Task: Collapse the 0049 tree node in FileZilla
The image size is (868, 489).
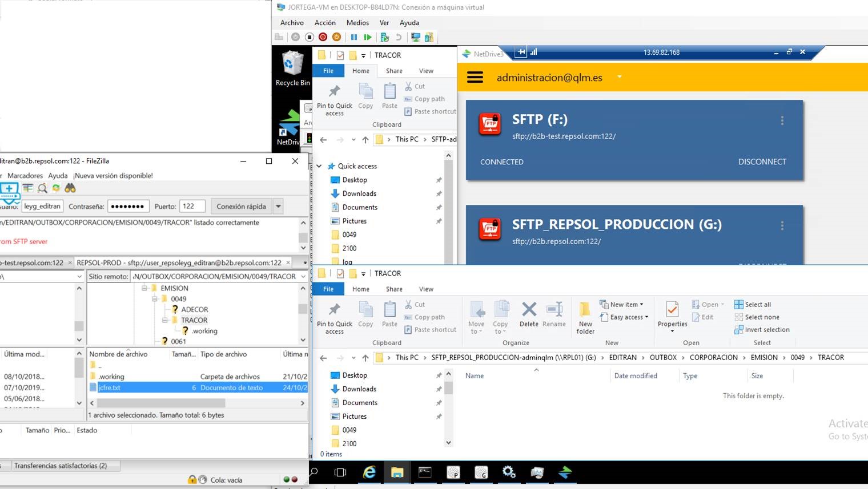Action: [x=154, y=298]
